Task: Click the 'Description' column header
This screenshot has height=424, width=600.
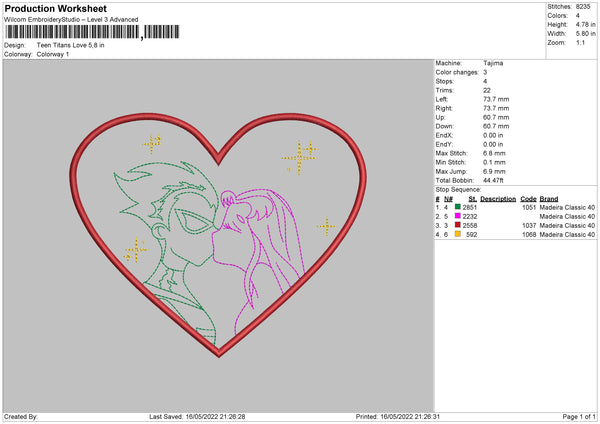Action: 498,199
